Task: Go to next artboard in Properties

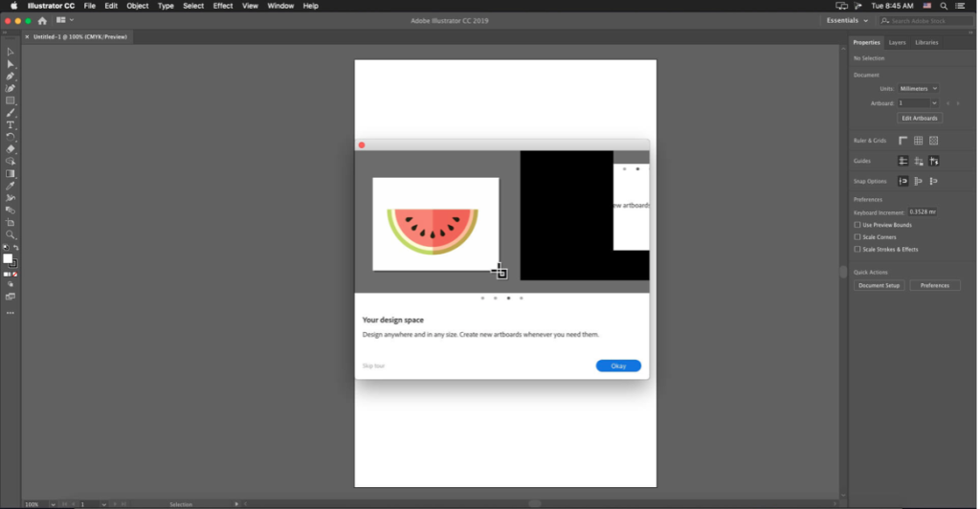Action: tap(957, 103)
